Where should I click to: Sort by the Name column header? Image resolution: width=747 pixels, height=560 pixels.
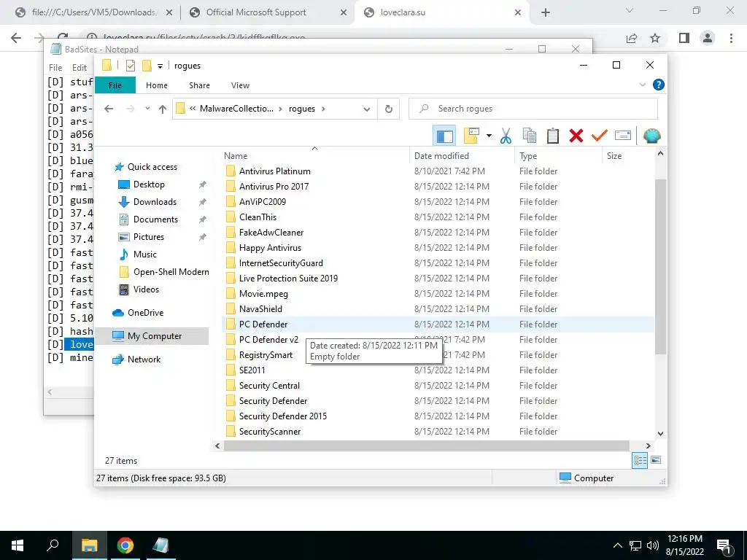pyautogui.click(x=315, y=156)
